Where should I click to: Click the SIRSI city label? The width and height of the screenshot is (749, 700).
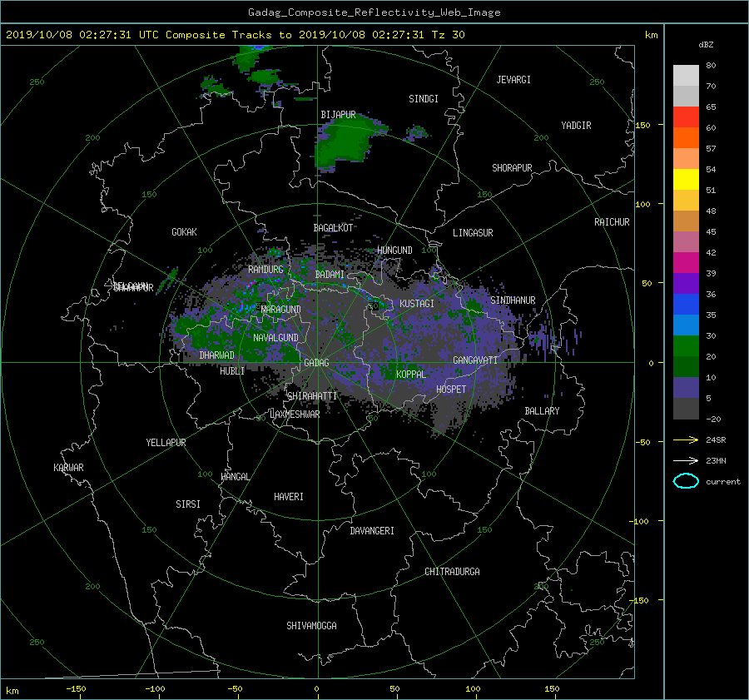click(x=188, y=504)
